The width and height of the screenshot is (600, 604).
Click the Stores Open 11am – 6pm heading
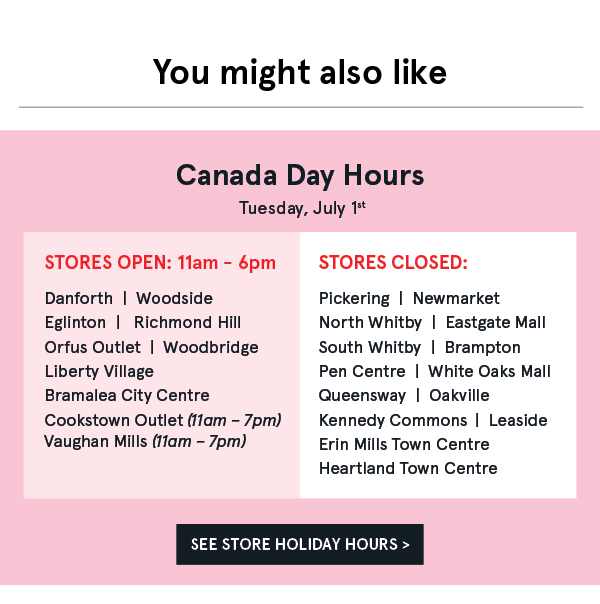(x=160, y=263)
